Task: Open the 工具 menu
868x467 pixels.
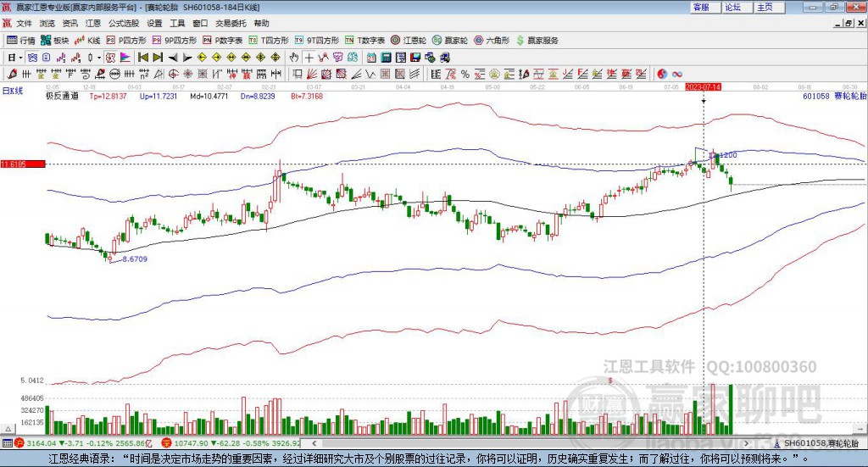Action: (x=177, y=23)
